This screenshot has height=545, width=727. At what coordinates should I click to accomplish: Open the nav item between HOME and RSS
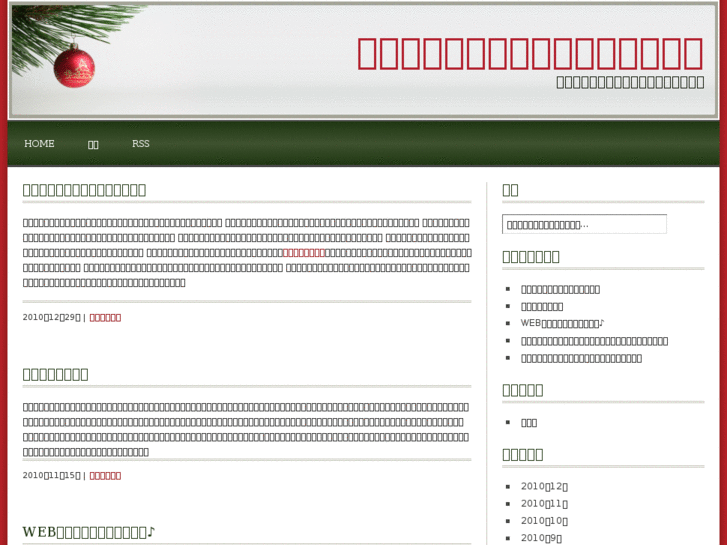(93, 145)
